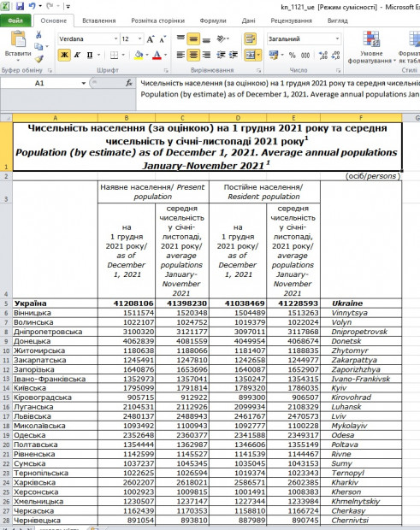Decrease font size with small A icon
The width and height of the screenshot is (420, 530).
[163, 39]
